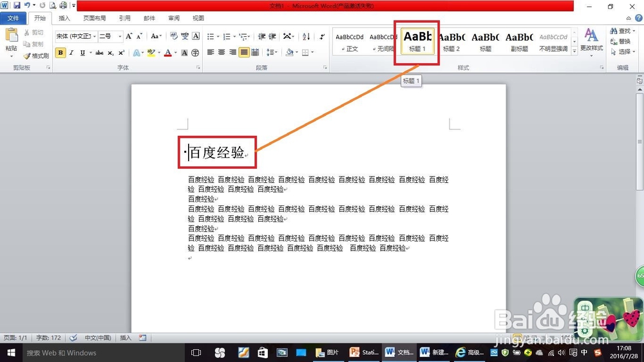Click the Undo arrow in quick access toolbar

pos(27,5)
